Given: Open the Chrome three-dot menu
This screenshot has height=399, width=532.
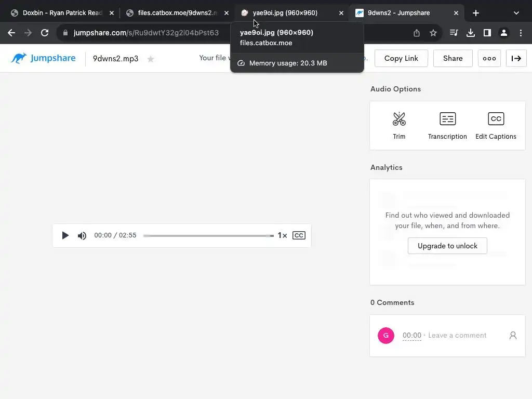Looking at the screenshot, I should pyautogui.click(x=521, y=33).
